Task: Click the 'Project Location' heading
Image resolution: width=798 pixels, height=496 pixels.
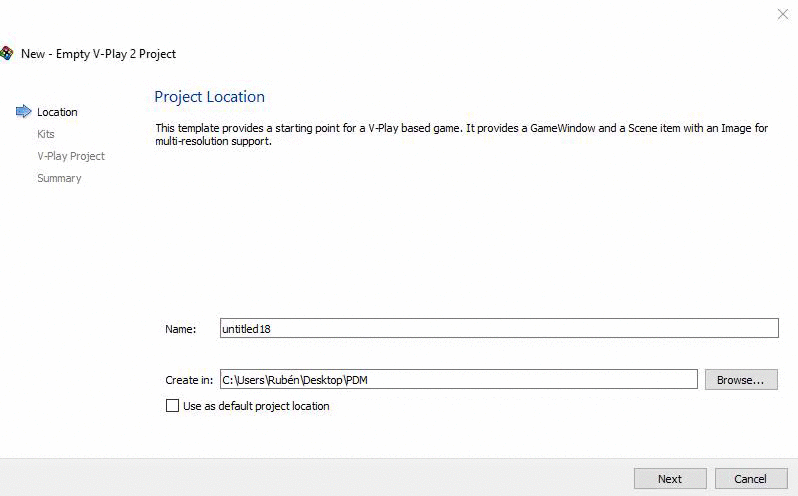Action: click(210, 97)
